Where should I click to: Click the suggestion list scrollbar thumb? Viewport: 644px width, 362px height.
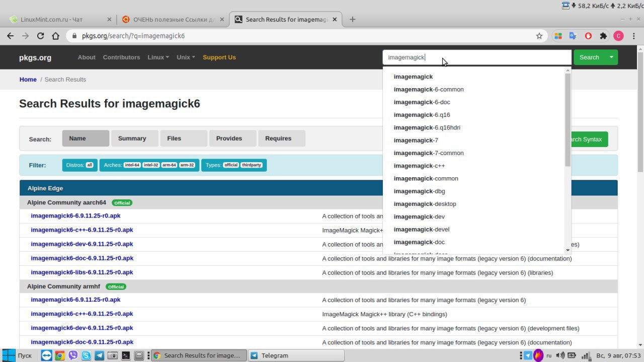click(x=568, y=120)
